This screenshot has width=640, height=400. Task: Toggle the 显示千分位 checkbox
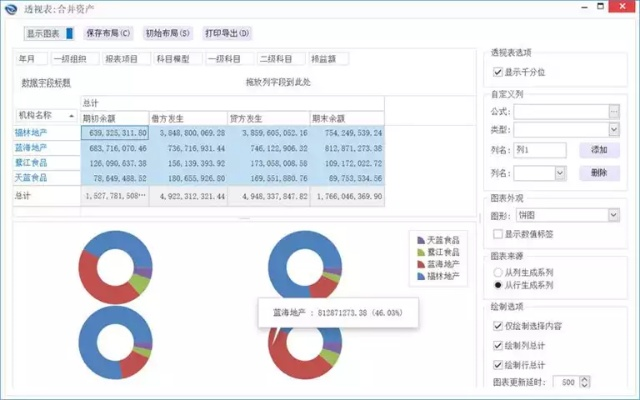click(x=499, y=72)
